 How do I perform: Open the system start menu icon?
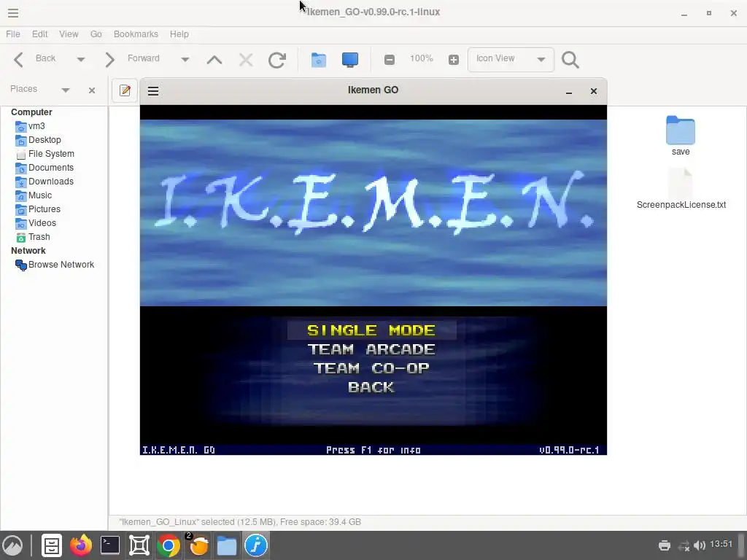click(x=13, y=545)
